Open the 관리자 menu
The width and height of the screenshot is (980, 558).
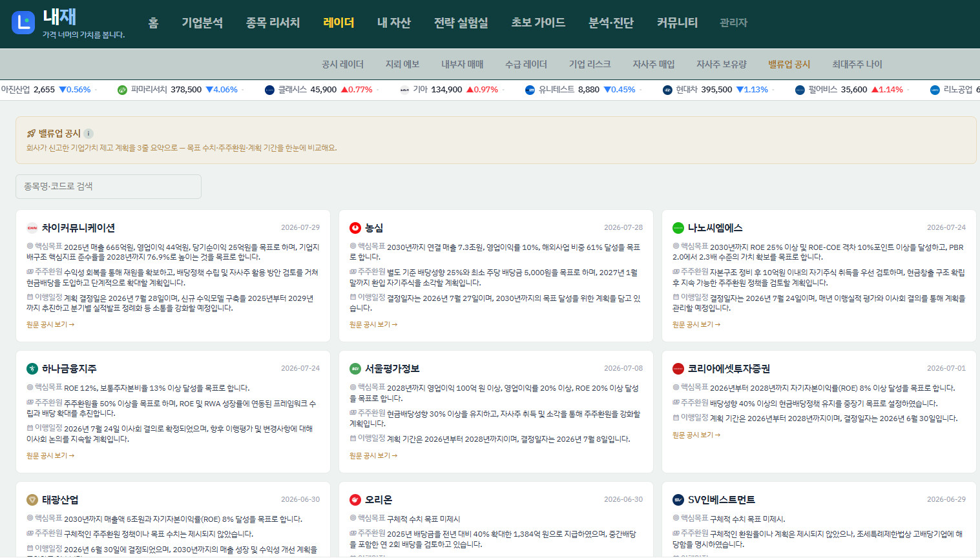tap(733, 23)
